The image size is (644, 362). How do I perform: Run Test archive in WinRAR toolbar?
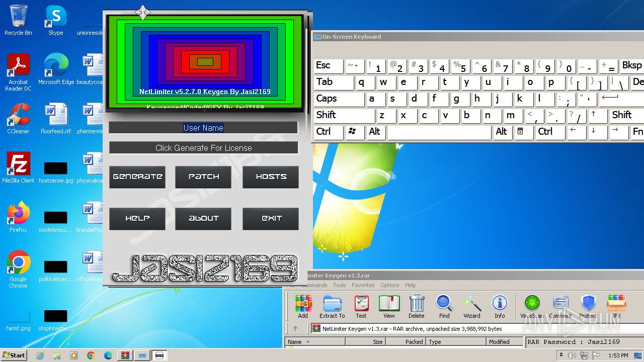[361, 307]
